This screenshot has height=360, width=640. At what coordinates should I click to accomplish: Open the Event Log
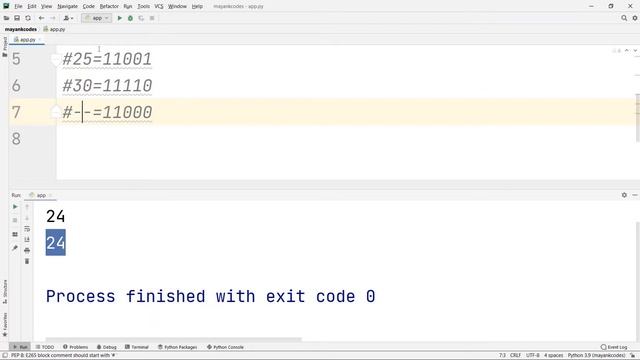click(614, 347)
